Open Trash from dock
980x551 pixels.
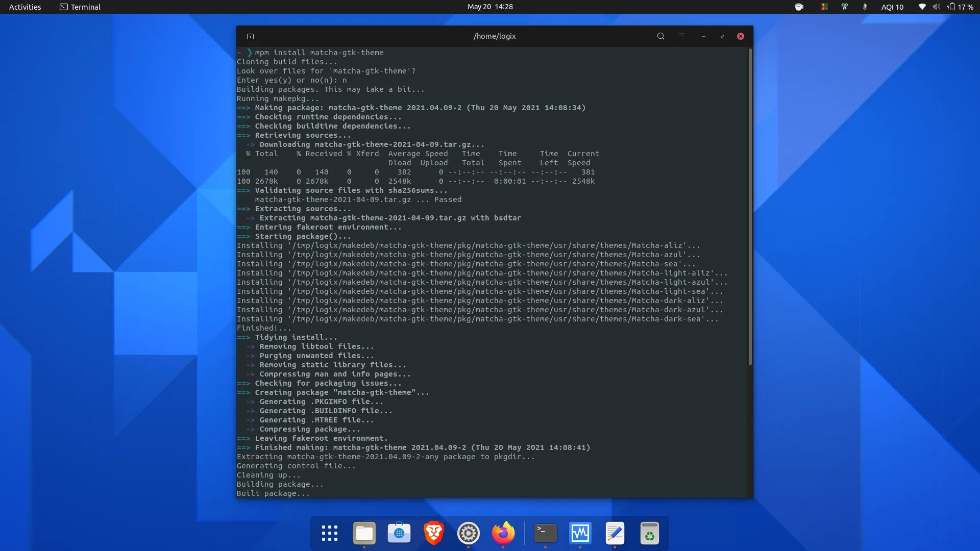tap(649, 533)
